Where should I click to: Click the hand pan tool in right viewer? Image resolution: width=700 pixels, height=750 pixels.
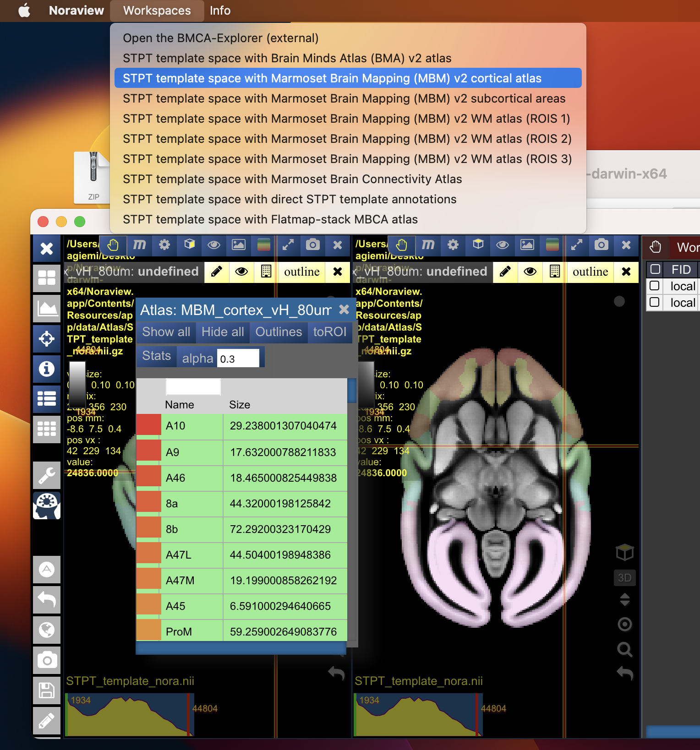coord(402,245)
